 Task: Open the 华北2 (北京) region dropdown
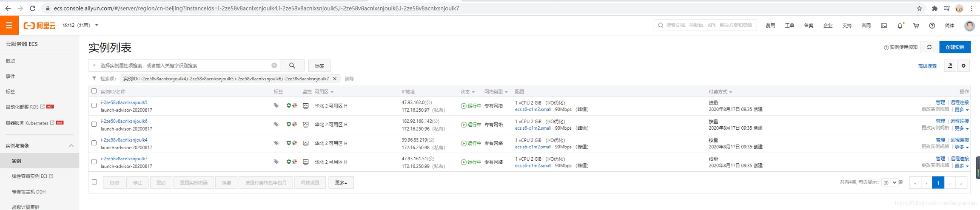(80, 26)
